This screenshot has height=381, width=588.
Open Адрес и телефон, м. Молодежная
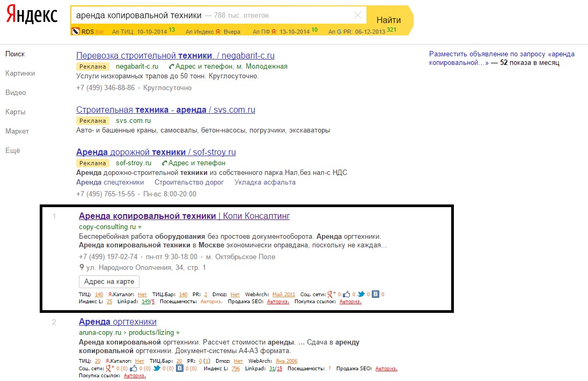(x=231, y=67)
